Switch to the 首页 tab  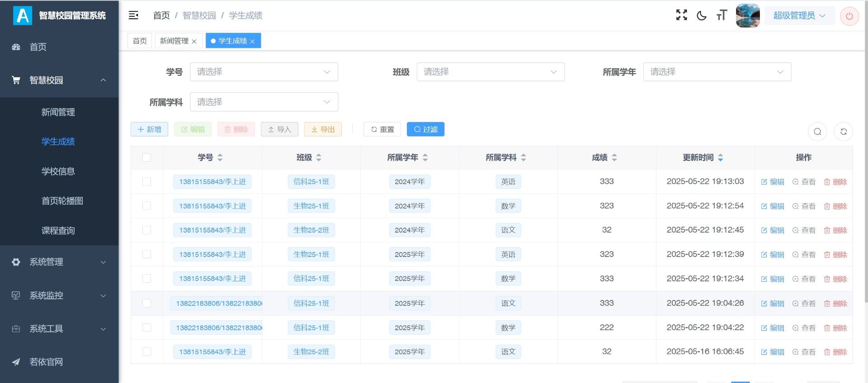pyautogui.click(x=140, y=41)
